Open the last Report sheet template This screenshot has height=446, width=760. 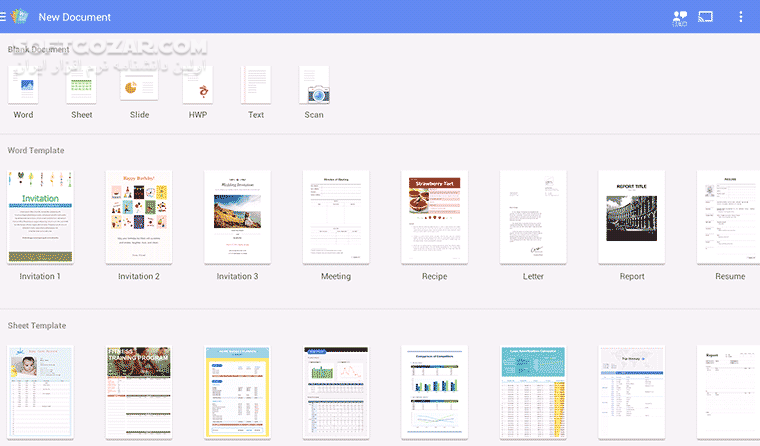(728, 392)
